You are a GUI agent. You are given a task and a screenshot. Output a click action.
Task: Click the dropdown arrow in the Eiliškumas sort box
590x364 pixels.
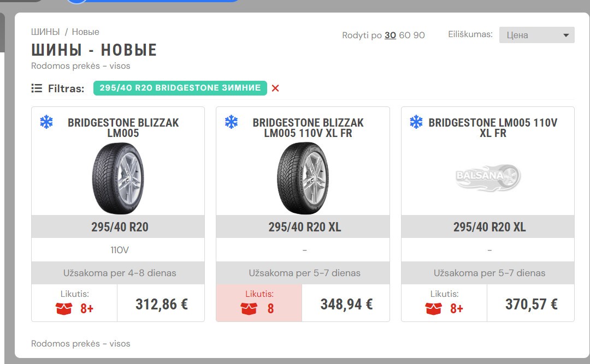[x=565, y=35]
